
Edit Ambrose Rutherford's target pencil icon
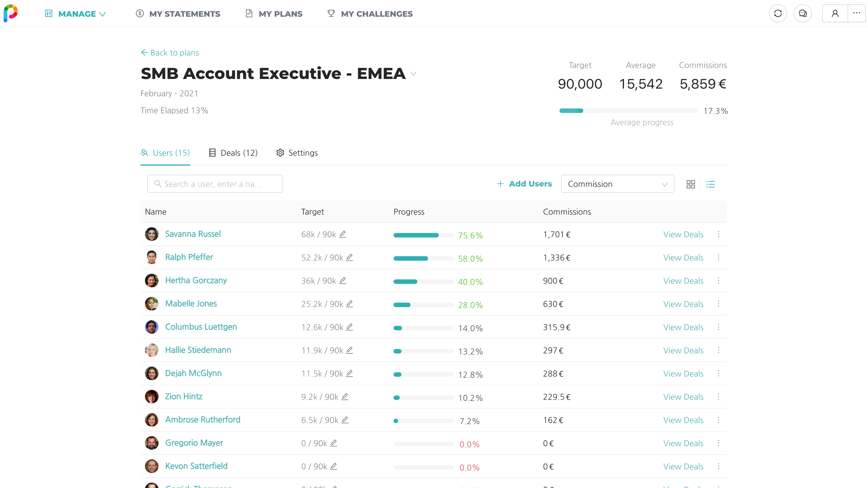click(x=345, y=420)
